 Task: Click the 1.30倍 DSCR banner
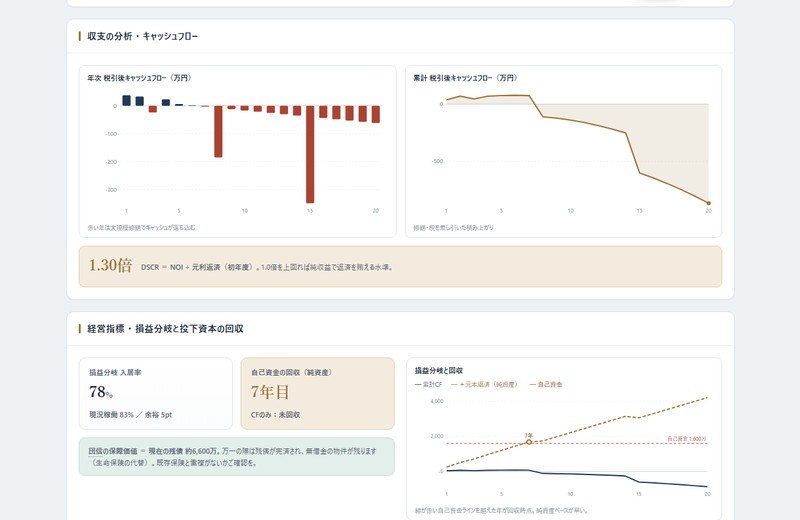(400, 266)
